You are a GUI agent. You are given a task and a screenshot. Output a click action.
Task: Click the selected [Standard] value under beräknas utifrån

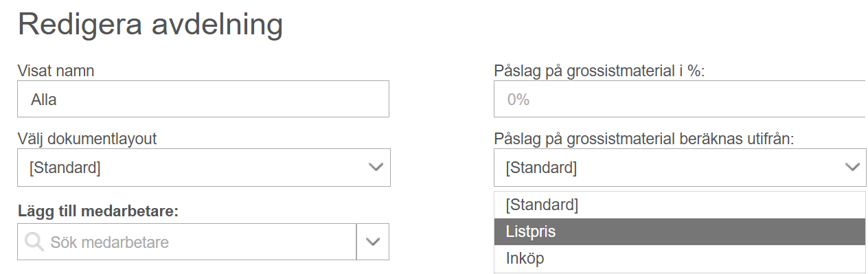(x=541, y=168)
